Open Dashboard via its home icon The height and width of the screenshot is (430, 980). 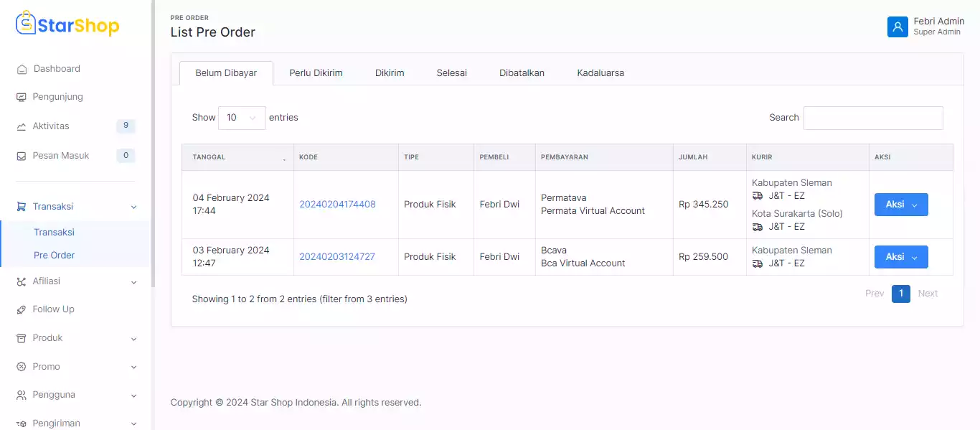click(x=22, y=69)
